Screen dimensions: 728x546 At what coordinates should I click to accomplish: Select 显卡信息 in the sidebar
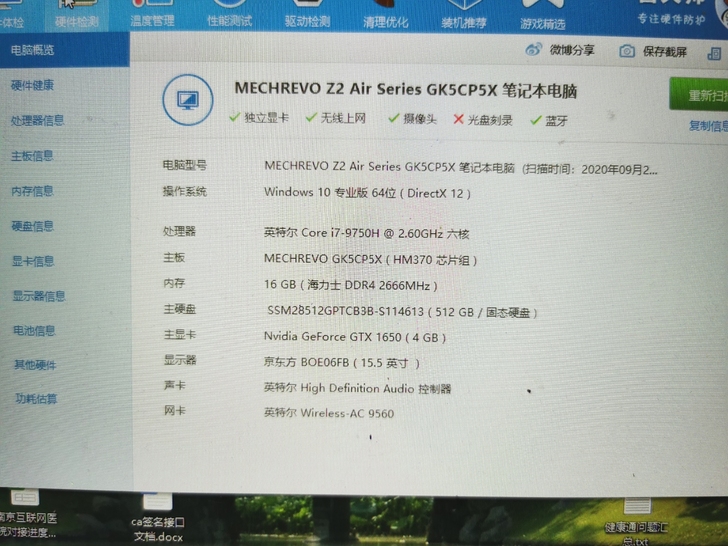33,261
